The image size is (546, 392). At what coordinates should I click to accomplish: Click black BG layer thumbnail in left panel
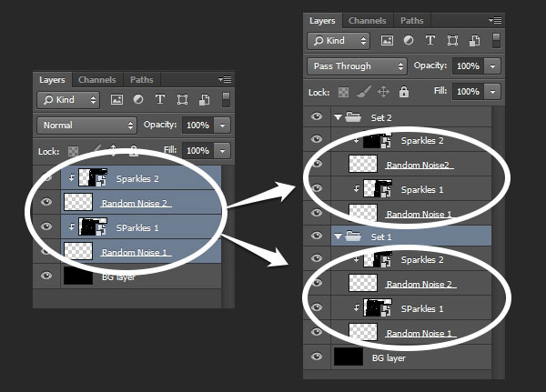point(78,276)
